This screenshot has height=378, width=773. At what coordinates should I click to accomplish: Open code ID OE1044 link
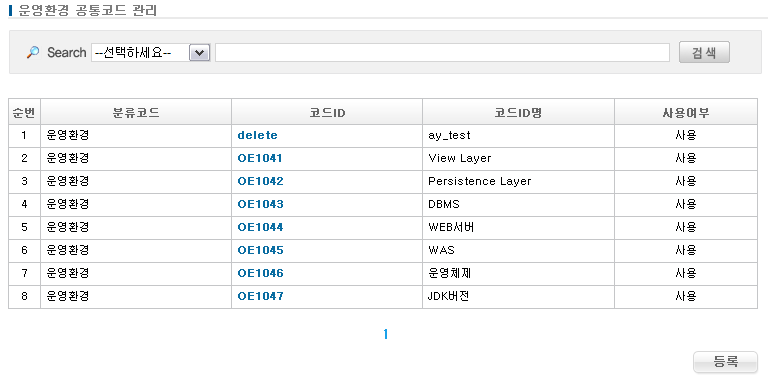260,227
